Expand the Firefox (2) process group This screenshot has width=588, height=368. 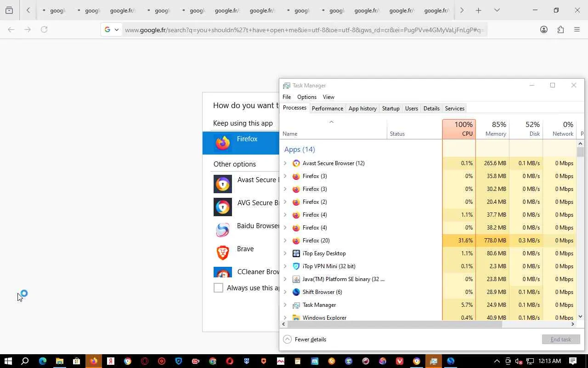click(x=285, y=202)
